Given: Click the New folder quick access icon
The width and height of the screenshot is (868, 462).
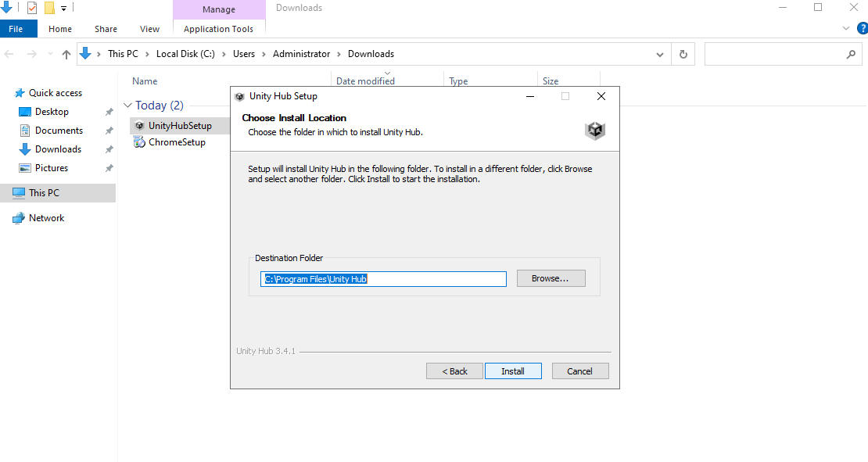Looking at the screenshot, I should 50,8.
